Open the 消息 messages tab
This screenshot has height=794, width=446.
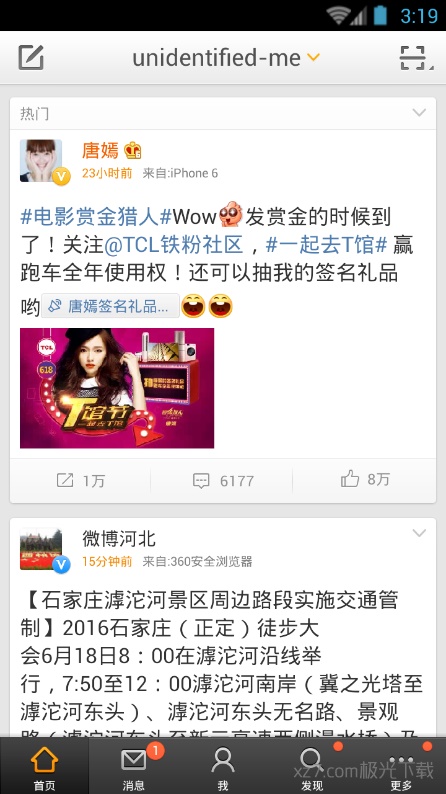[x=134, y=766]
